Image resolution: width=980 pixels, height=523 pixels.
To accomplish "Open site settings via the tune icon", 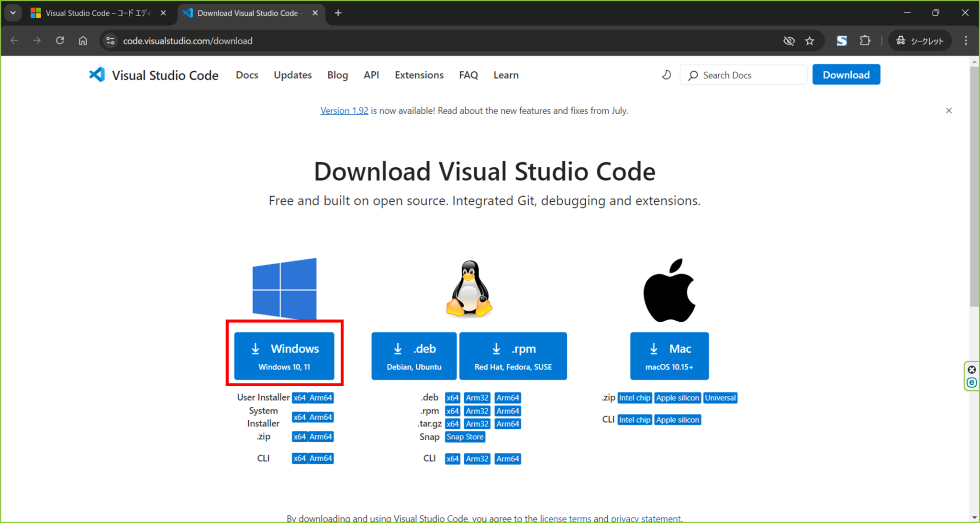I will [x=110, y=41].
